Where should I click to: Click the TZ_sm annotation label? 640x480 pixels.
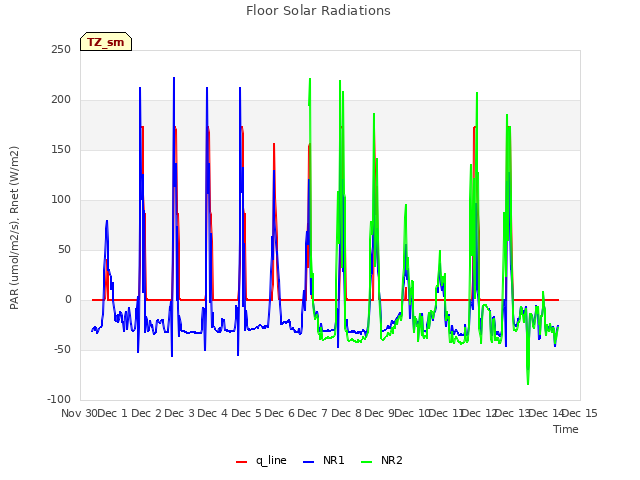pos(106,42)
